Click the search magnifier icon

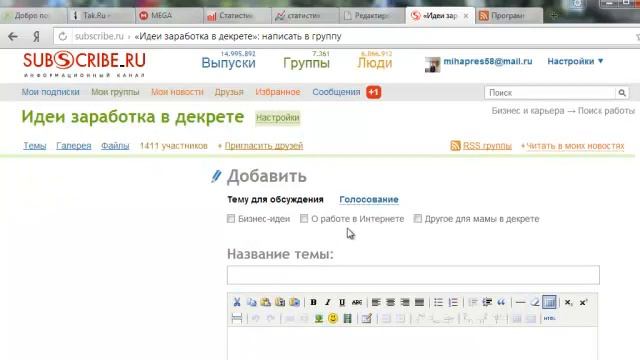point(622,93)
